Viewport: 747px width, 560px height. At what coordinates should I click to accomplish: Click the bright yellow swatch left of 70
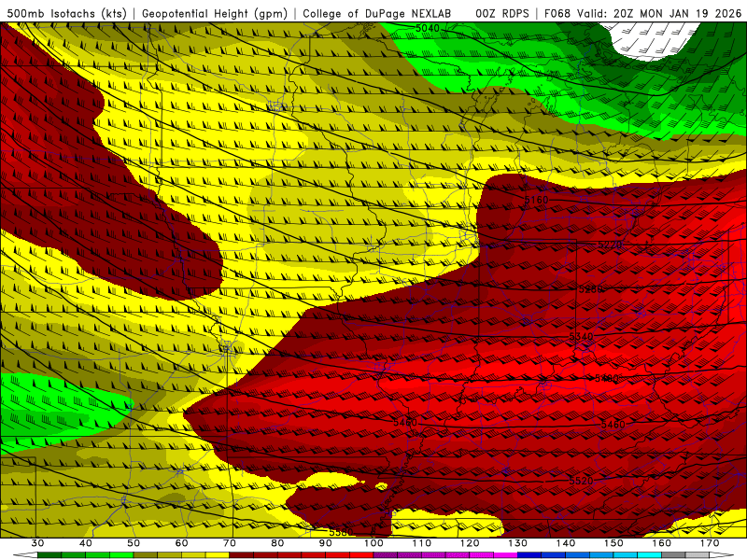218,555
